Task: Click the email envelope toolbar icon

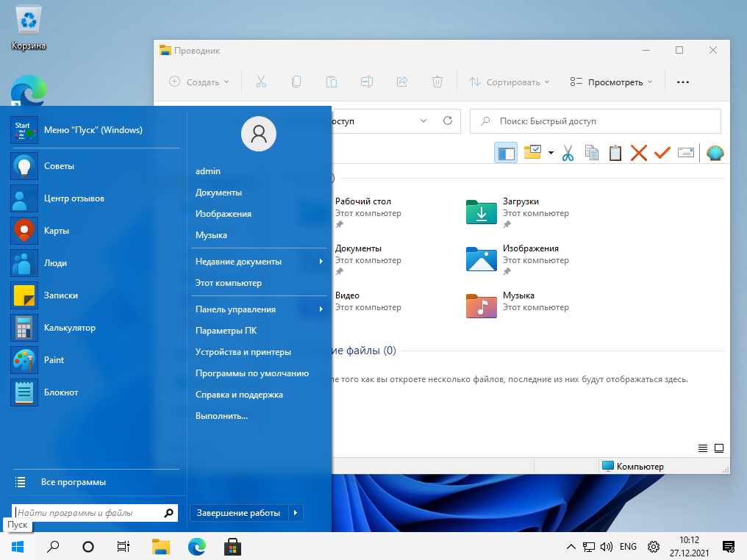Action: click(686, 153)
